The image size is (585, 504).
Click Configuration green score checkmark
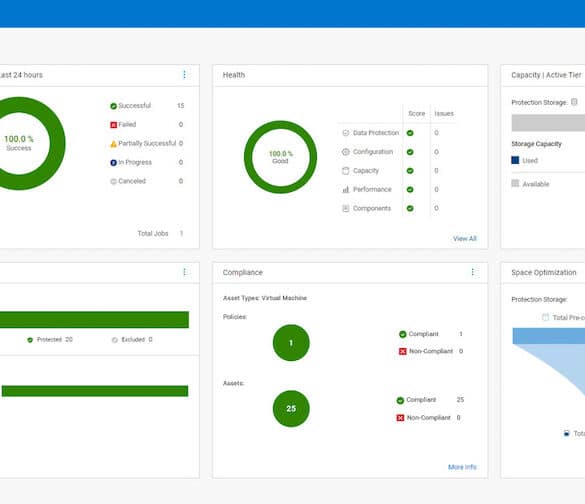[410, 152]
